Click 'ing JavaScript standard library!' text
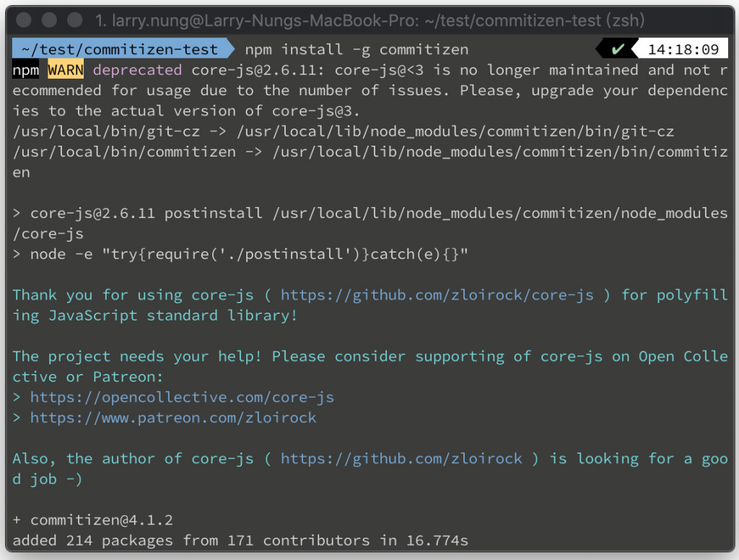This screenshot has height=560, width=739. [x=155, y=315]
